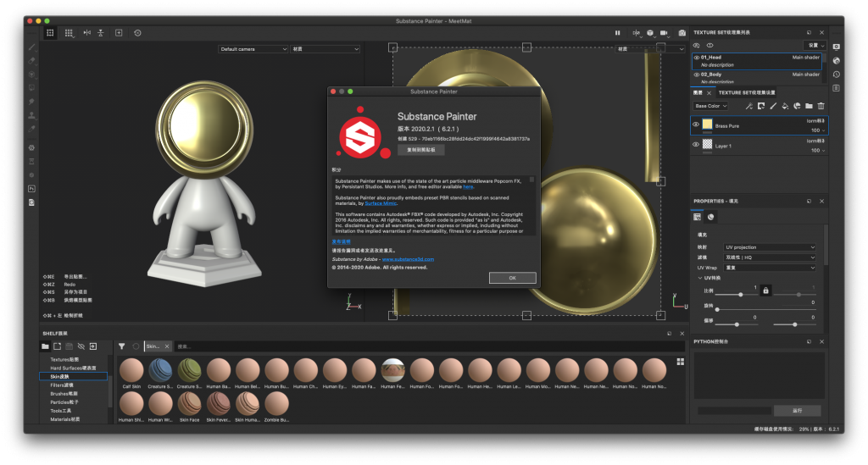This screenshot has width=868, height=465.
Task: Select the Paint brush tool
Action: coord(31,47)
